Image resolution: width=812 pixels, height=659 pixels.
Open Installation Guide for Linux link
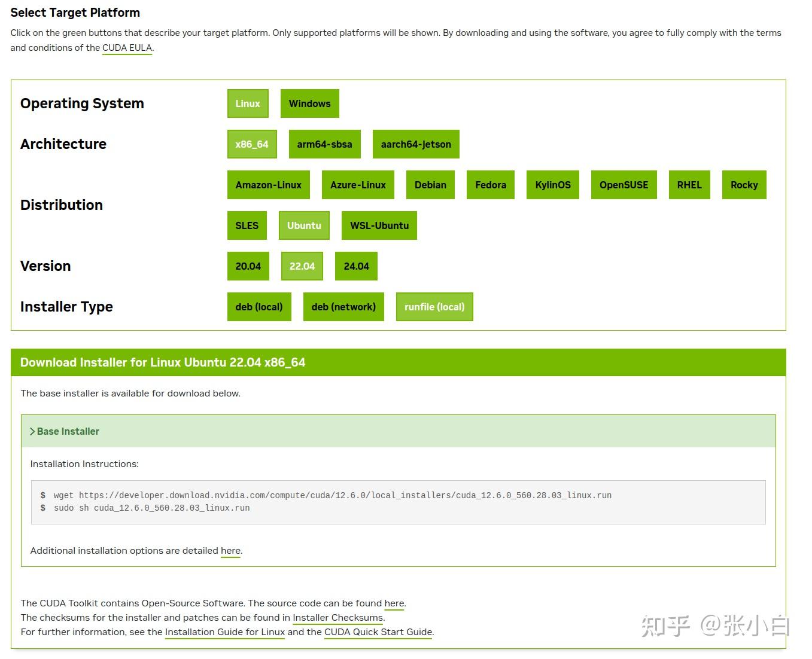225,632
